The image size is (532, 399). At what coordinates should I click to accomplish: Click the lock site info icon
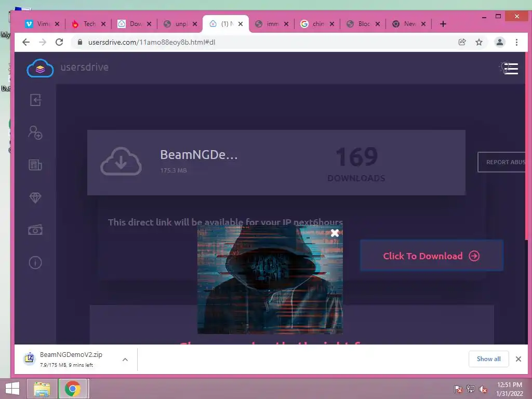coord(80,42)
